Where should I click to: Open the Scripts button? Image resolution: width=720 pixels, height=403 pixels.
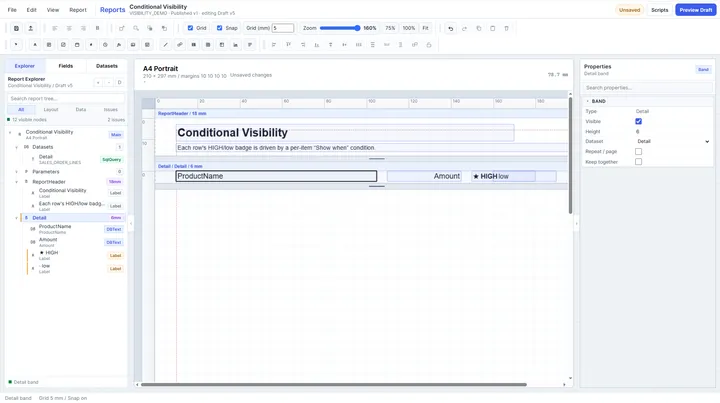pyautogui.click(x=659, y=10)
